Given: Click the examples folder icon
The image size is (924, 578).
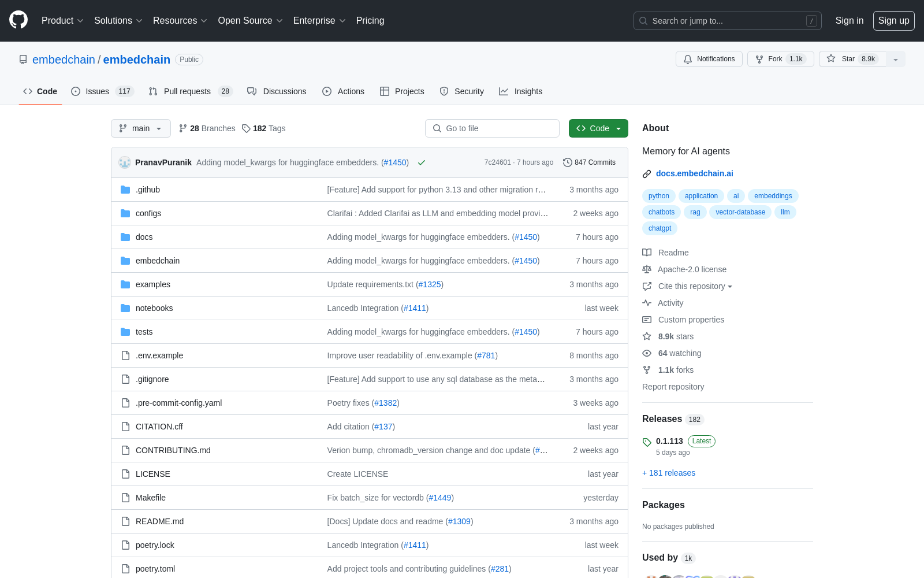Looking at the screenshot, I should [x=125, y=284].
